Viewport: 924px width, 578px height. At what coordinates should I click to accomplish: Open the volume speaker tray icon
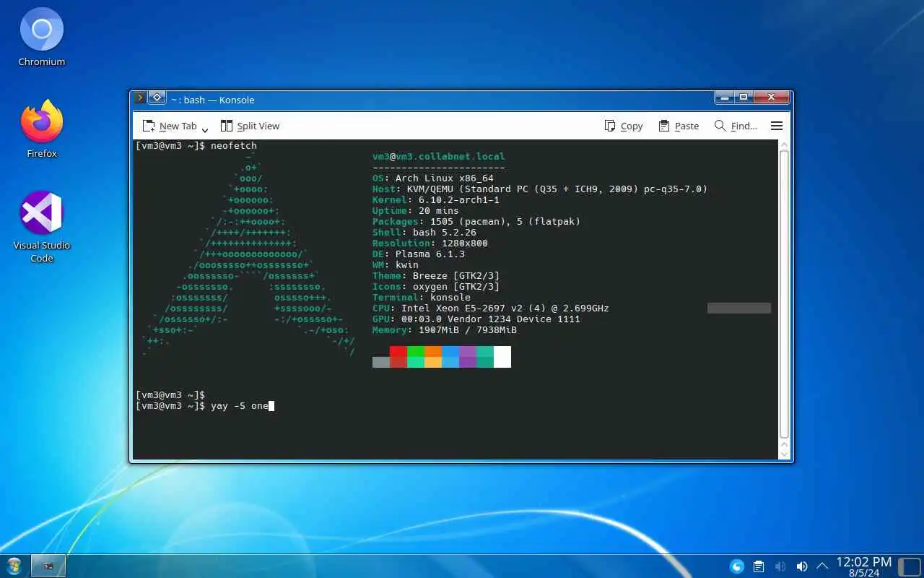(801, 566)
